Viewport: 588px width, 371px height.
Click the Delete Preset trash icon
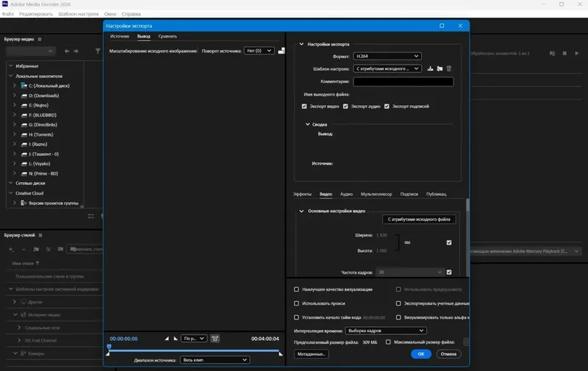pos(449,68)
